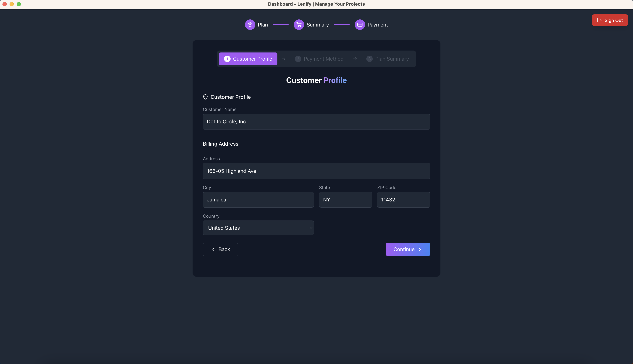
Task: Click the left chevron inside Back button
Action: point(213,249)
